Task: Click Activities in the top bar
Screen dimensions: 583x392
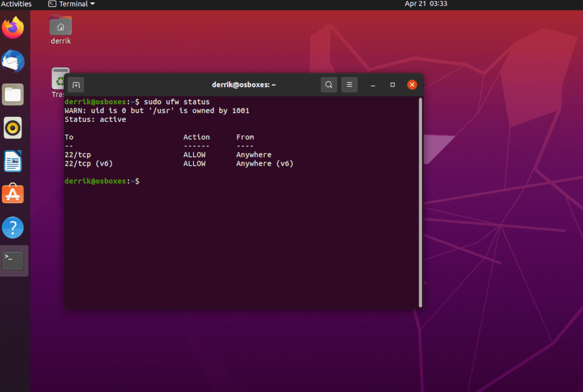Action: (x=16, y=4)
